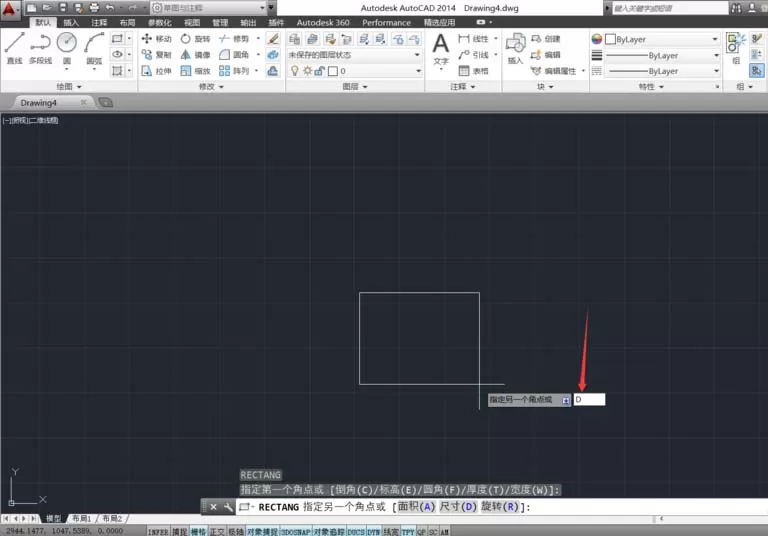This screenshot has height=536, width=768.
Task: Select the Line (直线) drawing tool
Action: click(x=15, y=48)
